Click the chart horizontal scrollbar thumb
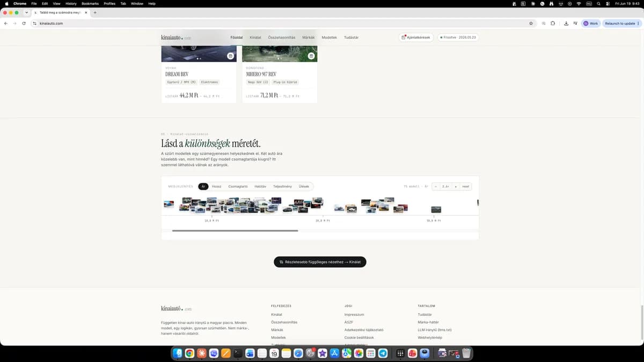Viewport: 644px width, 362px height. pos(235,231)
